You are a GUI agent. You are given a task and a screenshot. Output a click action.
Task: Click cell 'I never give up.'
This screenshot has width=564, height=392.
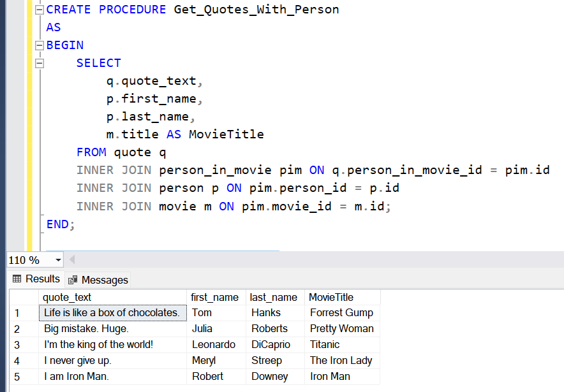[x=112, y=361]
